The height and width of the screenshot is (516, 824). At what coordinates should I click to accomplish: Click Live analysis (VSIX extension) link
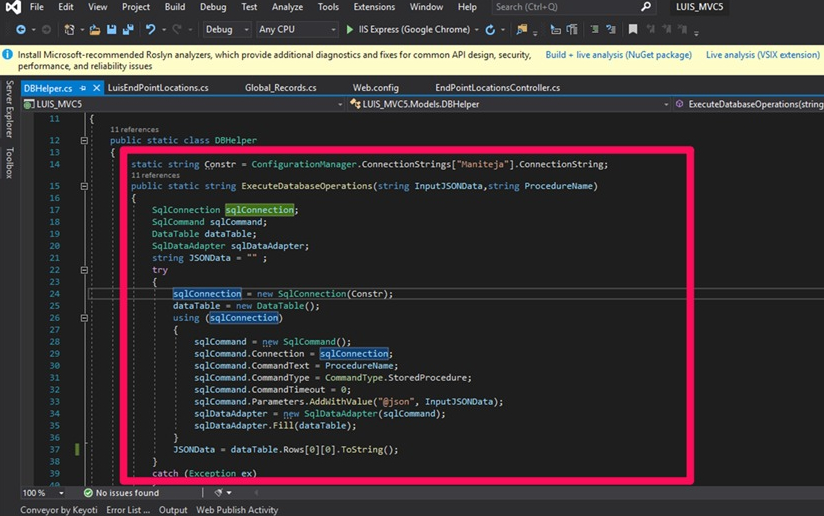coord(763,55)
